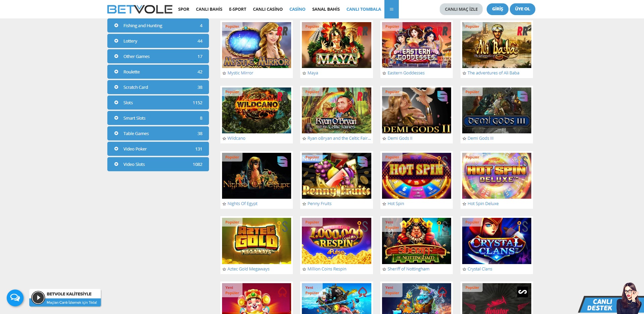Open the hamburger menu icon in navbar

(x=391, y=9)
